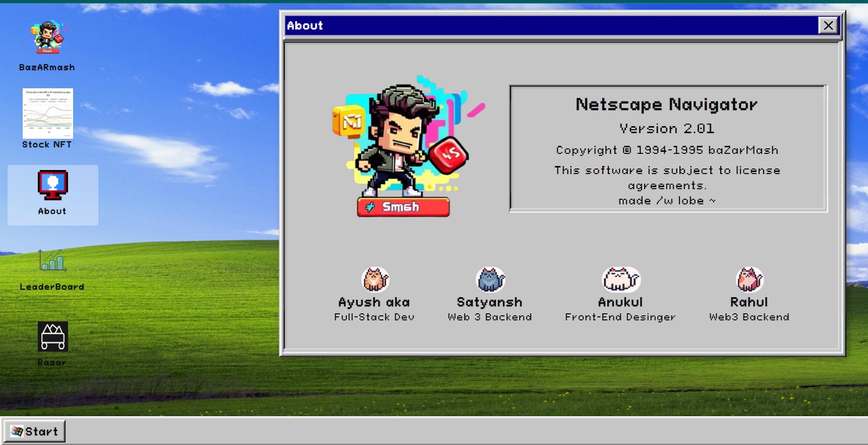Click the 'made /w lobe ~' text

point(667,201)
